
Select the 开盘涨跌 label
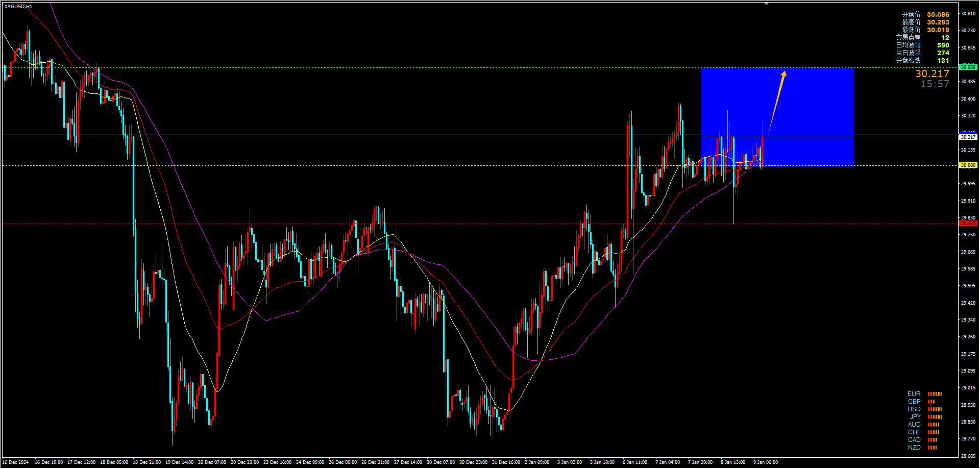(908, 61)
